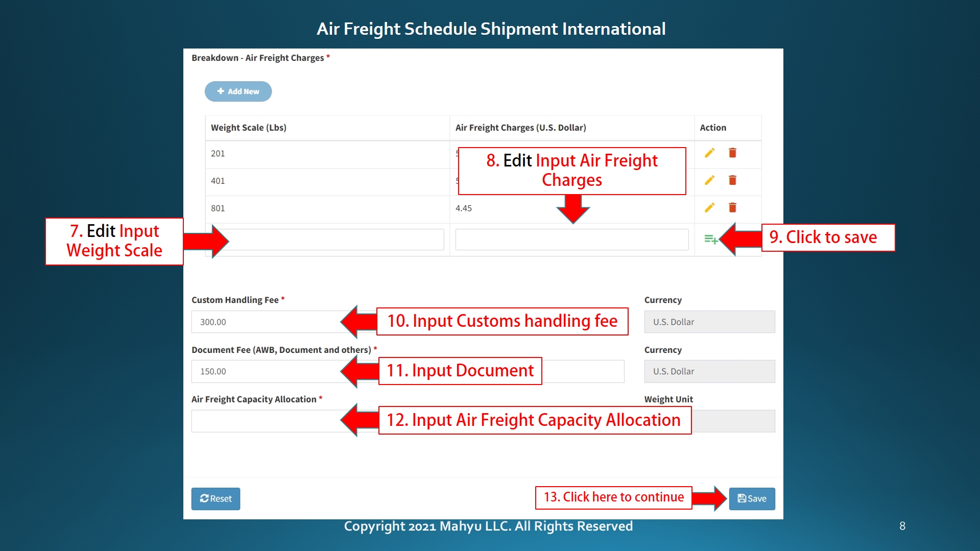
Task: Delete the 401 weight scale row
Action: [732, 180]
